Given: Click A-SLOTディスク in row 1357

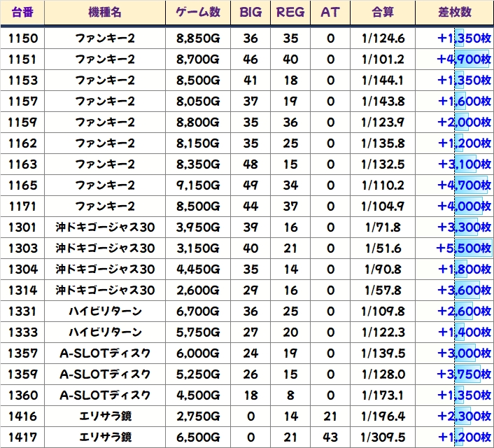Looking at the screenshot, I should pos(105,353).
